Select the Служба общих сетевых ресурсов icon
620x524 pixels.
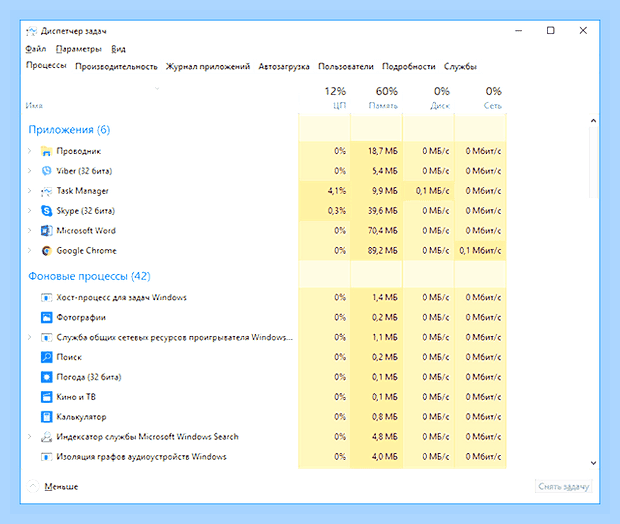[46, 337]
